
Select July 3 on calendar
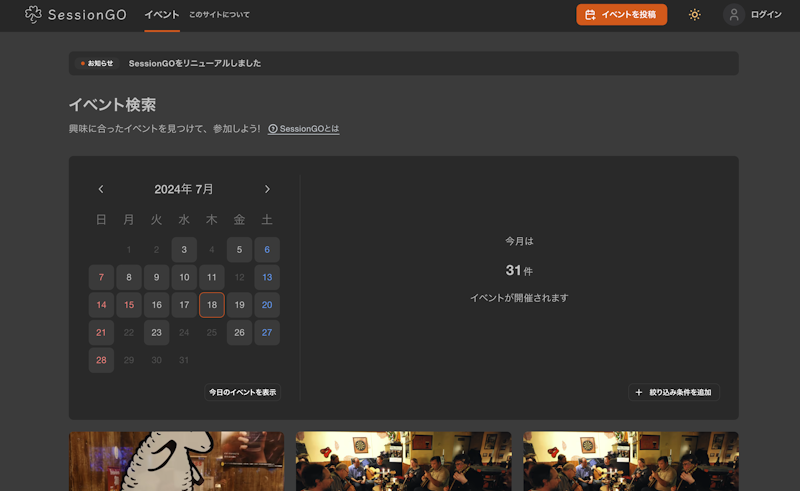(184, 250)
